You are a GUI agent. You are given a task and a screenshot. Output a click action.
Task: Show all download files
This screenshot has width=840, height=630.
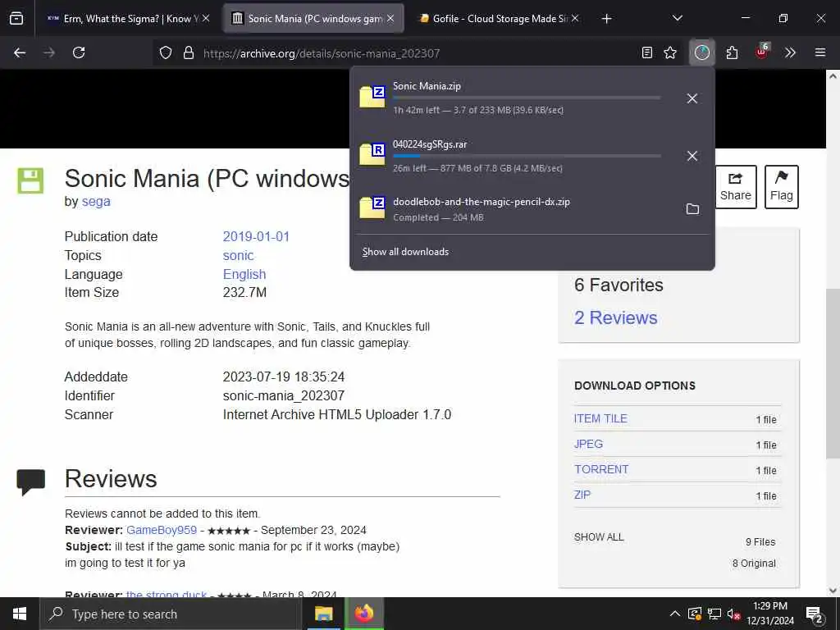599,537
